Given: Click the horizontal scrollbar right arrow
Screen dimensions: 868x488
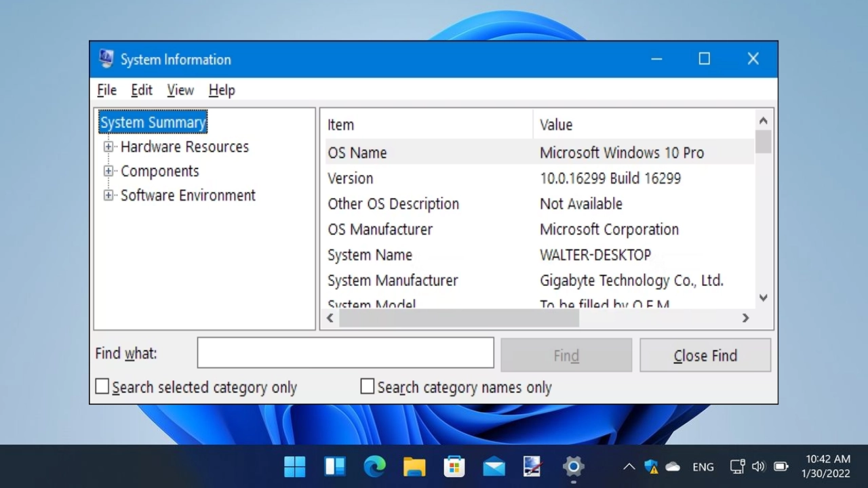Looking at the screenshot, I should pos(745,318).
